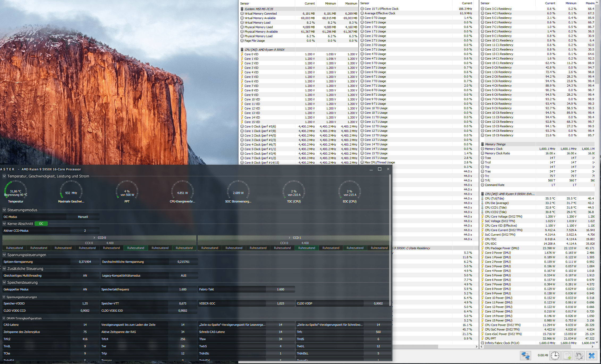Click the Trfc value 560 in Ryzen Master
This screenshot has height=364, width=601.
(378, 332)
